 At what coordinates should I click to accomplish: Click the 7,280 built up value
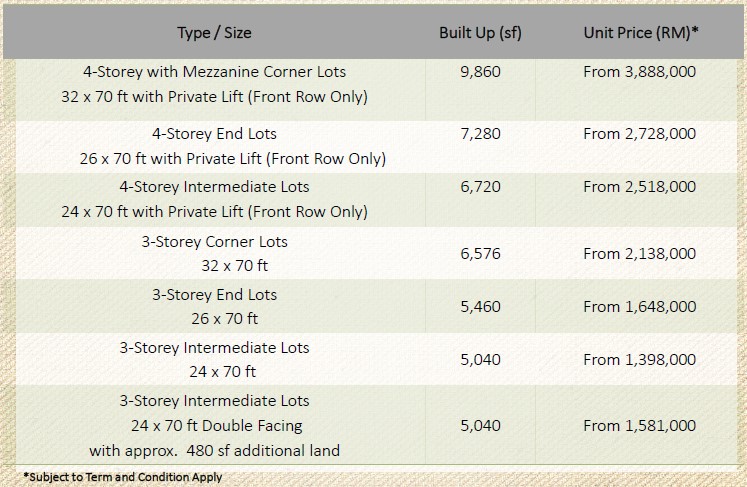[x=480, y=134]
